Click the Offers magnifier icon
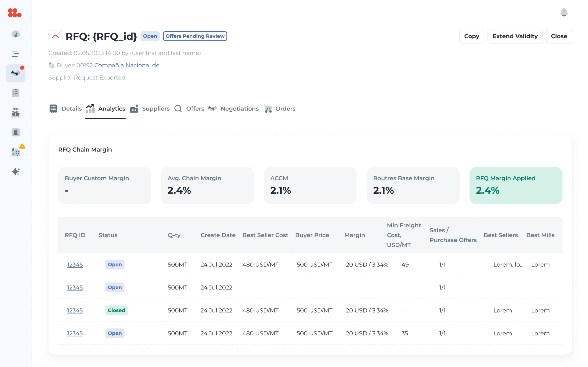The width and height of the screenshot is (588, 367). click(x=178, y=108)
